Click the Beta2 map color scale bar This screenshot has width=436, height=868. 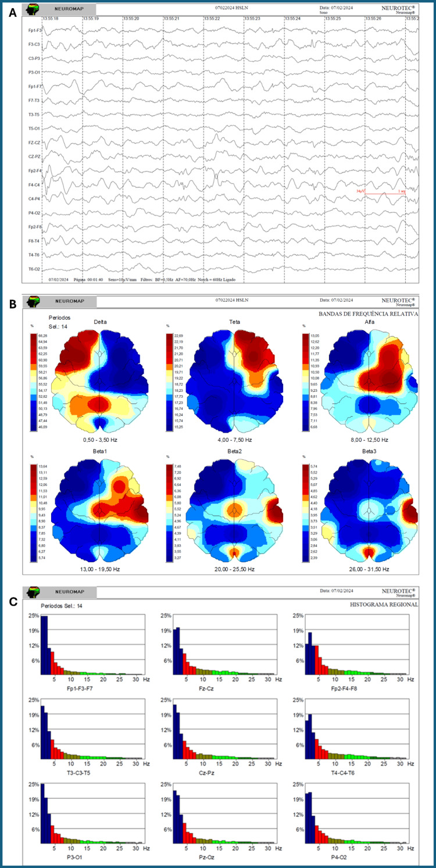(x=169, y=514)
